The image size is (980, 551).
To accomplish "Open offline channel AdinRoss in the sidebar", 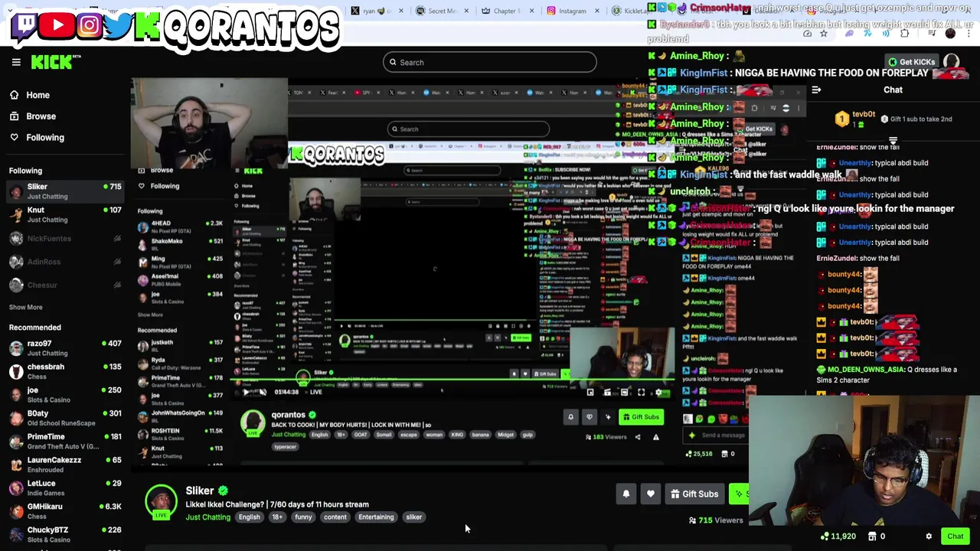I will tap(64, 262).
